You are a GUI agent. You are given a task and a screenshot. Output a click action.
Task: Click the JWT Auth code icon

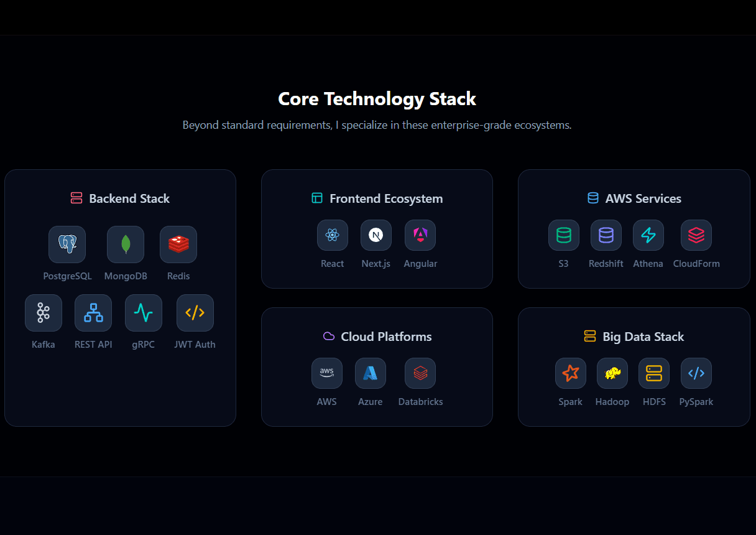coord(195,313)
